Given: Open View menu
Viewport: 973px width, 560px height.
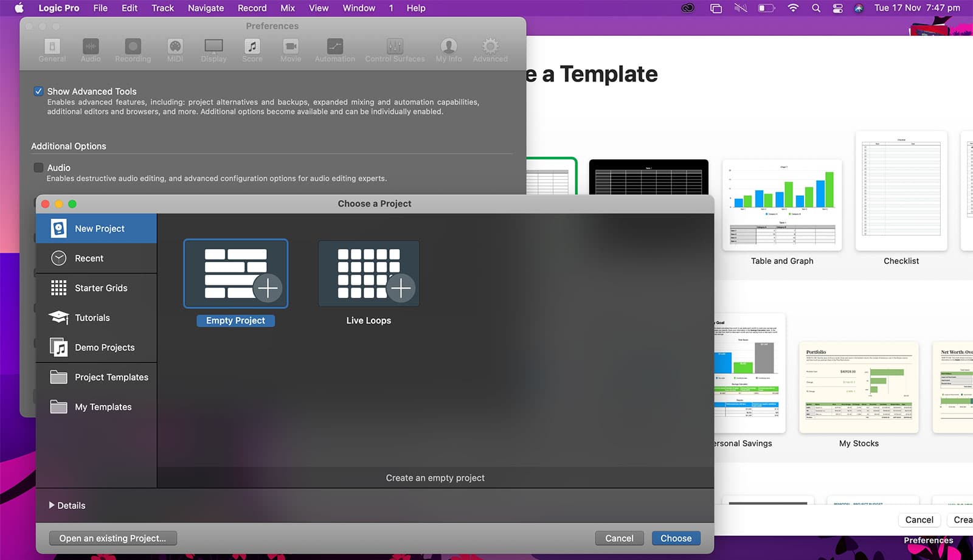Looking at the screenshot, I should pos(319,8).
